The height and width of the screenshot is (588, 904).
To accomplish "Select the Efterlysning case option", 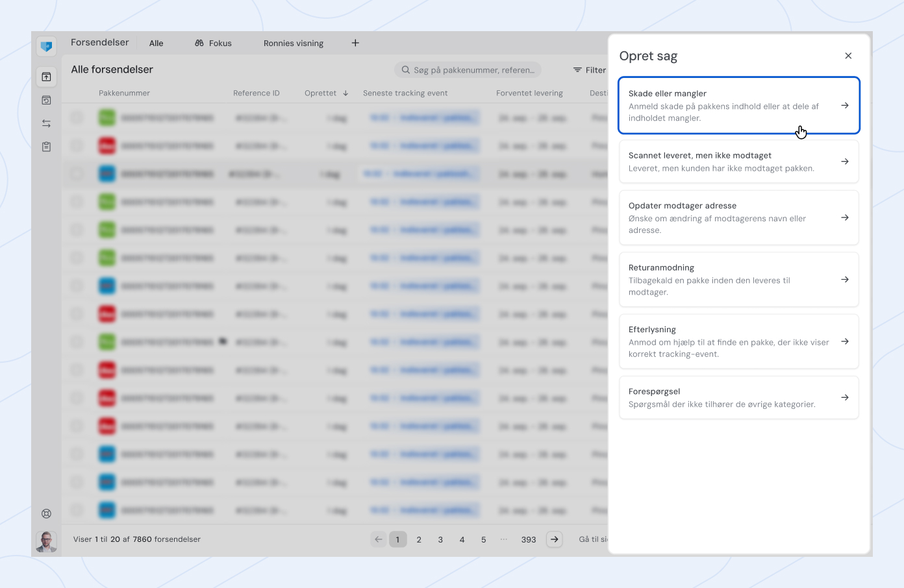I will [x=738, y=341].
